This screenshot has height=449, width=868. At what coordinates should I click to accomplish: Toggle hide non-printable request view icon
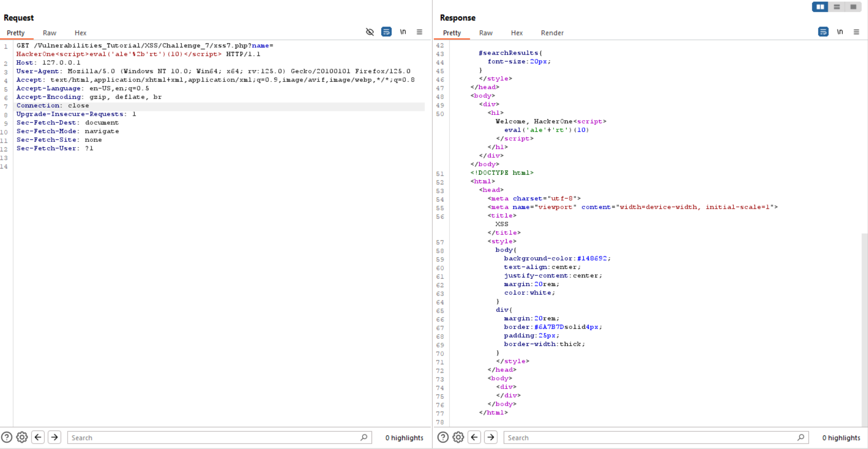pyautogui.click(x=370, y=32)
